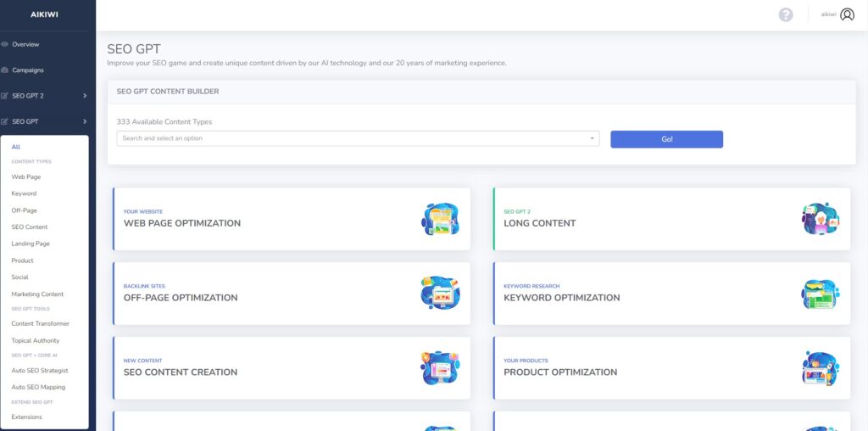The height and width of the screenshot is (431, 868).
Task: Choose Off-Page content type
Action: point(25,210)
